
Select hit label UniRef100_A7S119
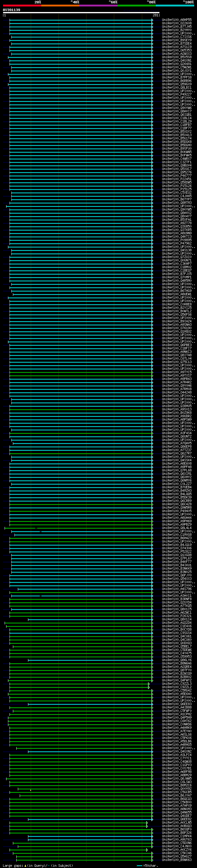(177, 47)
